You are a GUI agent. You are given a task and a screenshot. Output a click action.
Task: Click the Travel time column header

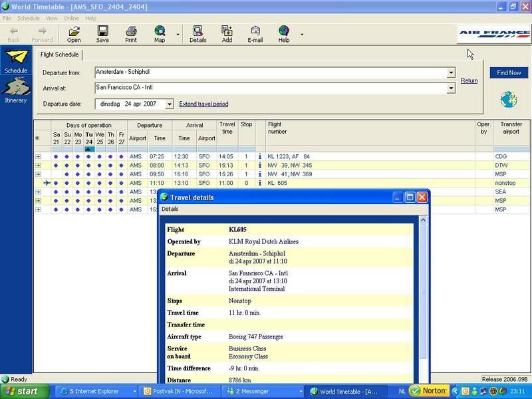(x=227, y=128)
